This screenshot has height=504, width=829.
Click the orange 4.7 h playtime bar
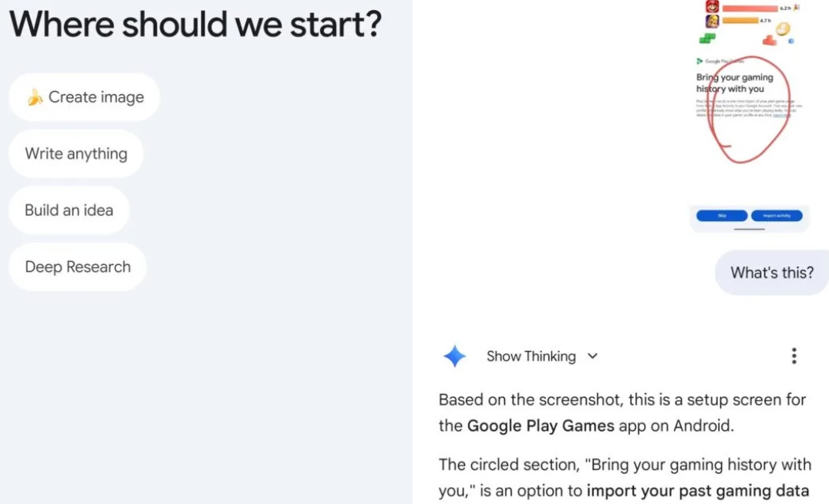tap(740, 21)
